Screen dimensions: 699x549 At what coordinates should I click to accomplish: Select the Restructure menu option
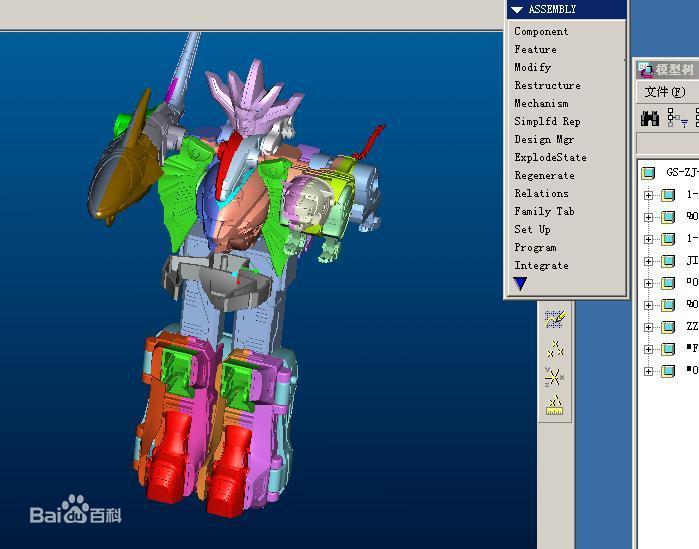click(547, 85)
